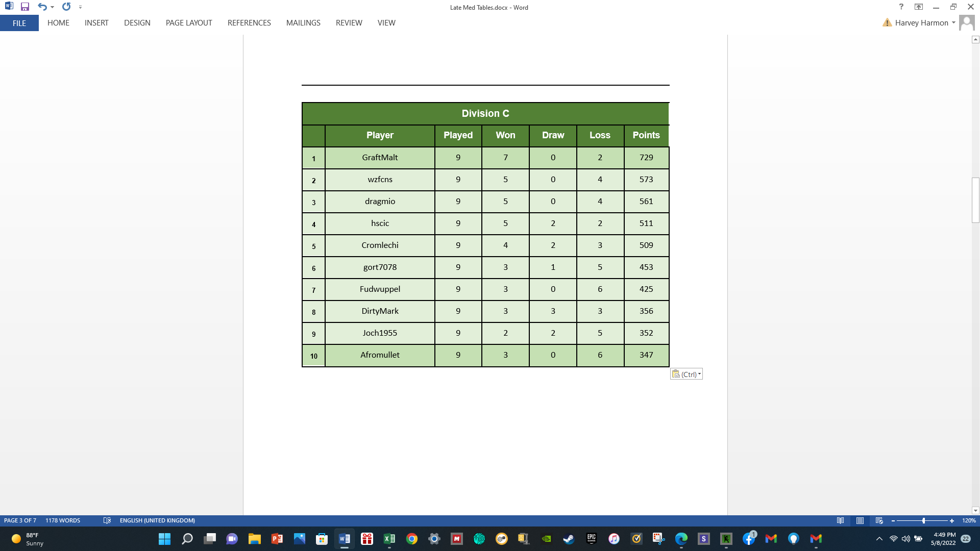The image size is (980, 551).
Task: Open the notification center badge 22
Action: pyautogui.click(x=966, y=539)
